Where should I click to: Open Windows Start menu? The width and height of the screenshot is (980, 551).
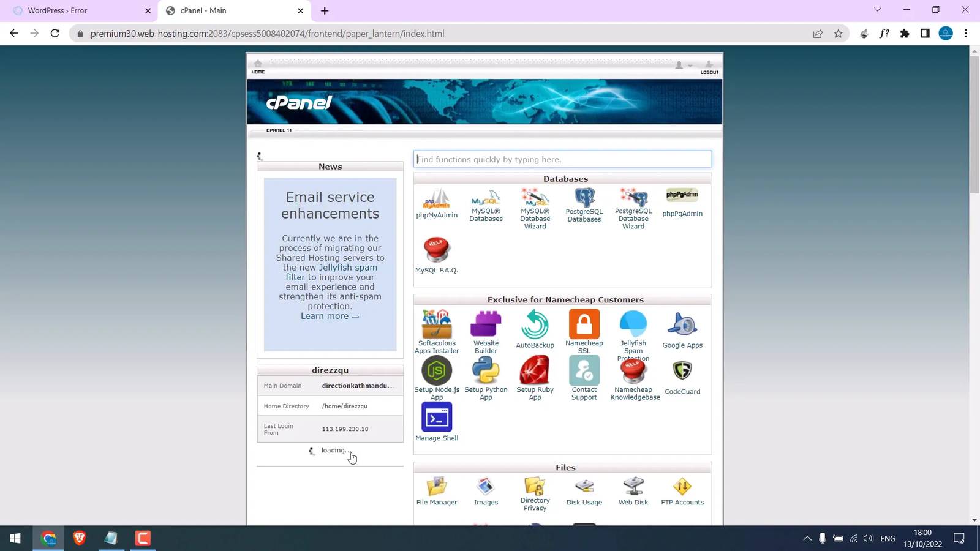pos(15,538)
